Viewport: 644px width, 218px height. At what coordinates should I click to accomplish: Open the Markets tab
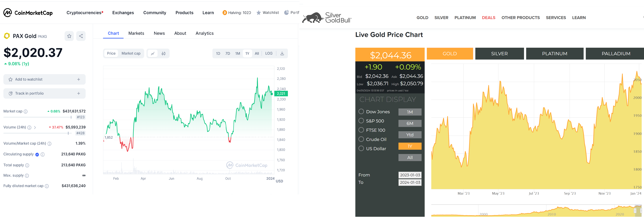click(136, 33)
